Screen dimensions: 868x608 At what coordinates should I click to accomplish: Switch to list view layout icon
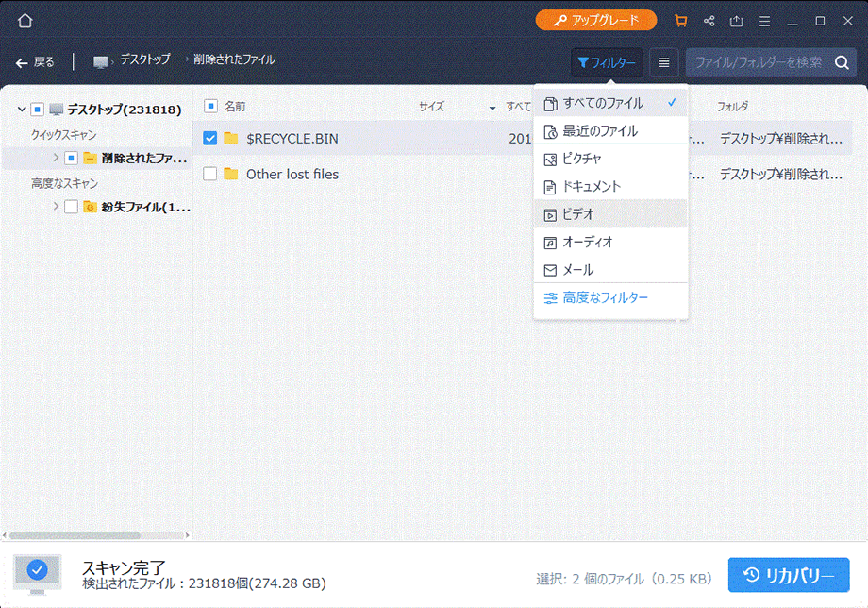point(663,62)
